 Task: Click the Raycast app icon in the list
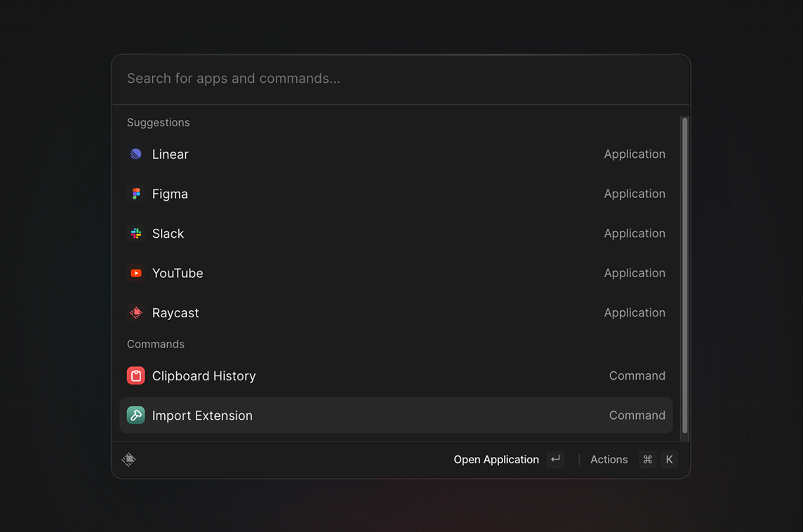[x=135, y=312]
